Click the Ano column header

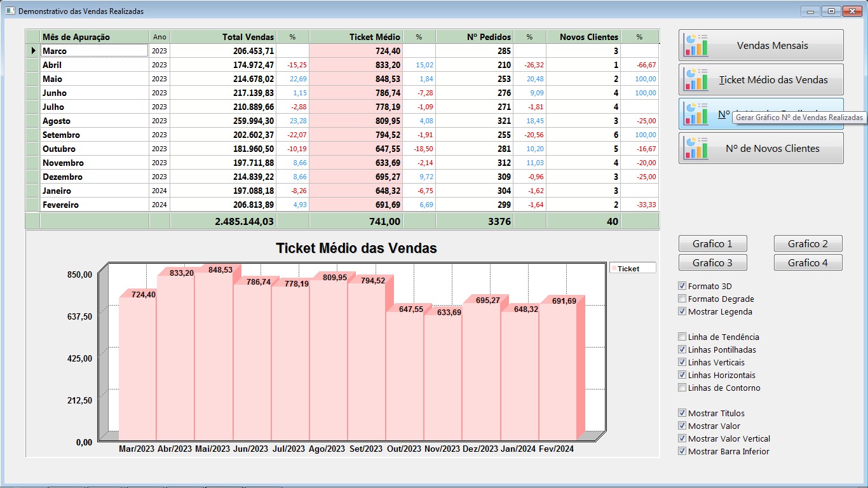[159, 37]
